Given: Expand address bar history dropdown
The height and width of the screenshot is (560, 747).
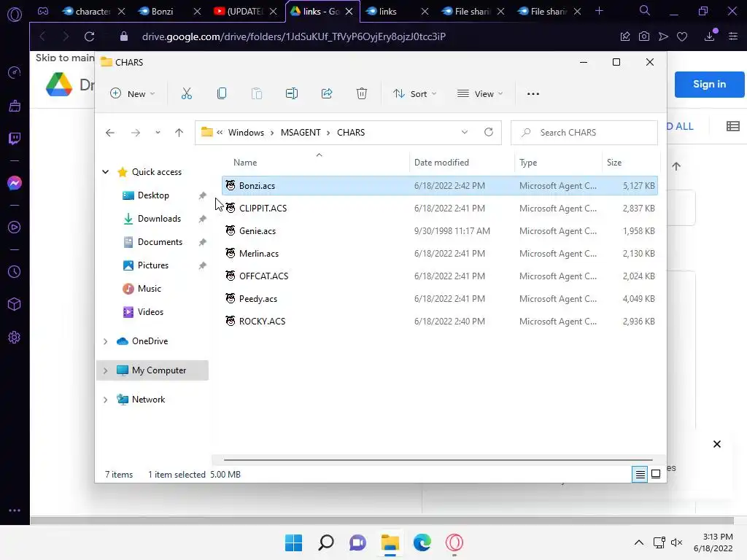Looking at the screenshot, I should [x=465, y=132].
